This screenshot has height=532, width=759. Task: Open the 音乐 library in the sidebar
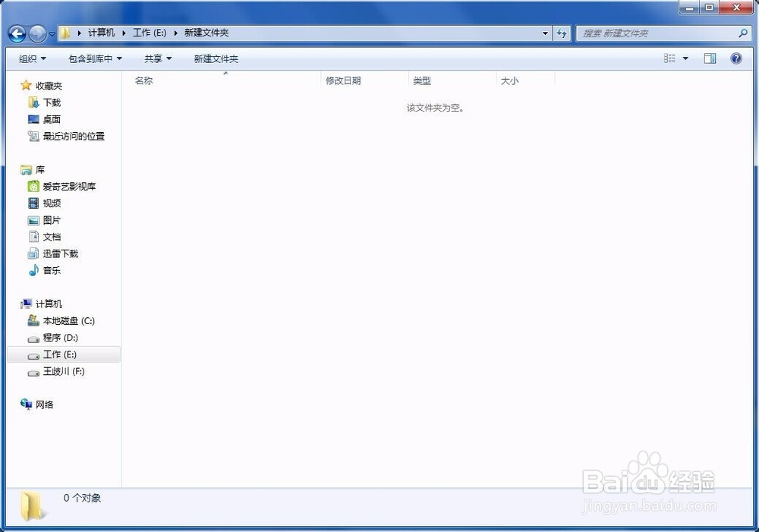click(52, 270)
